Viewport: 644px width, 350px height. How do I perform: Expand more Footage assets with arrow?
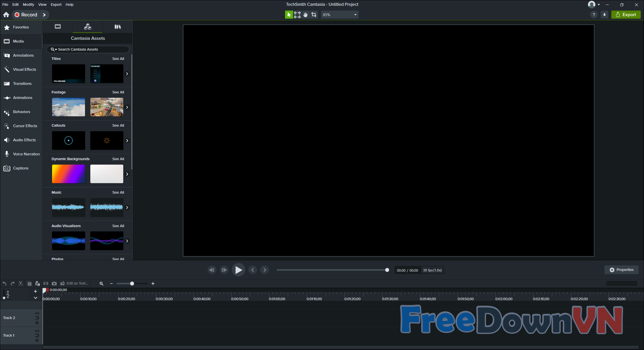click(127, 107)
